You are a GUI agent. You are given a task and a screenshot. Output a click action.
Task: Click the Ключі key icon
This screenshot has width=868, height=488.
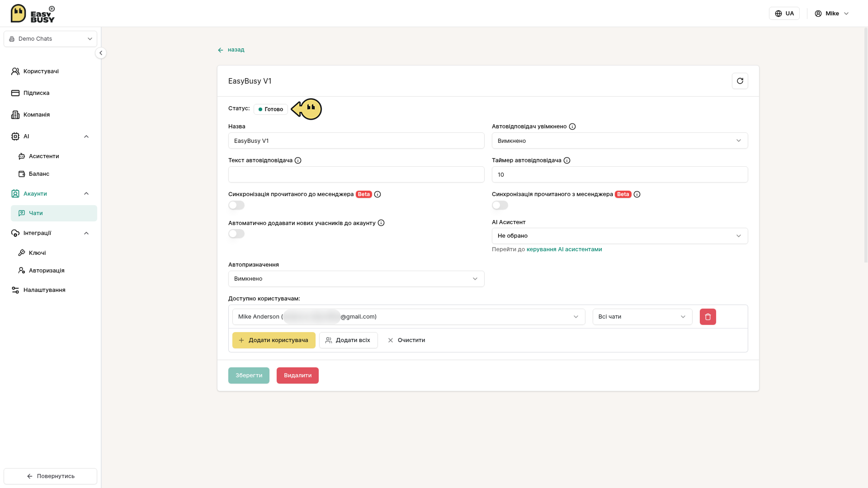point(22,253)
